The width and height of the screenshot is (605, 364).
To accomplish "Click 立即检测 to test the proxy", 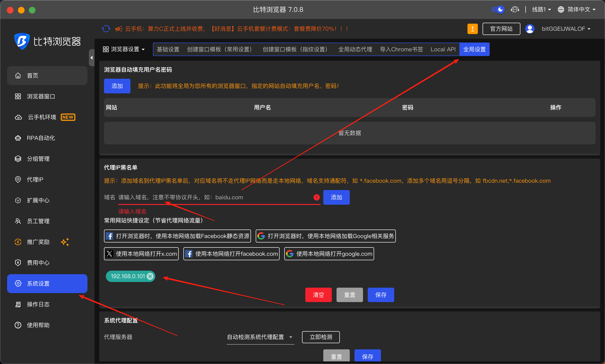I will (320, 337).
